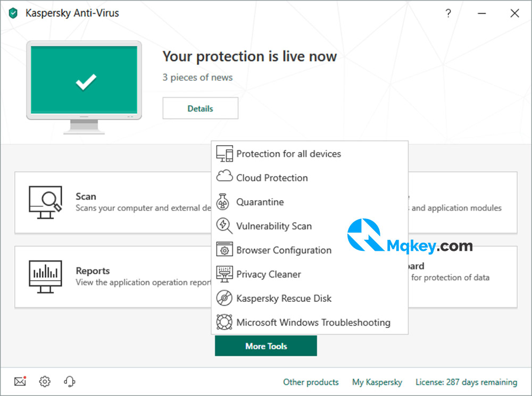Open Kaspersky Rescue Disk menu item
Image resolution: width=532 pixels, height=396 pixels.
(x=310, y=298)
